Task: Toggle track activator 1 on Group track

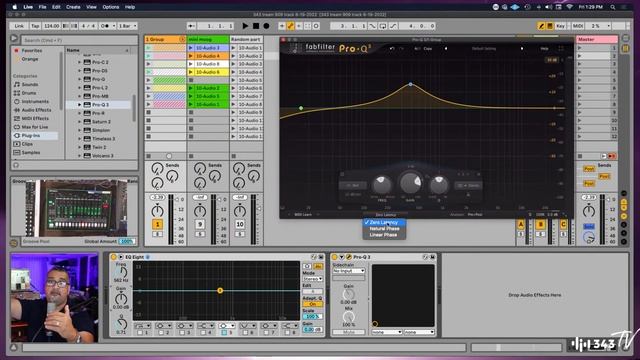Action: click(x=158, y=224)
